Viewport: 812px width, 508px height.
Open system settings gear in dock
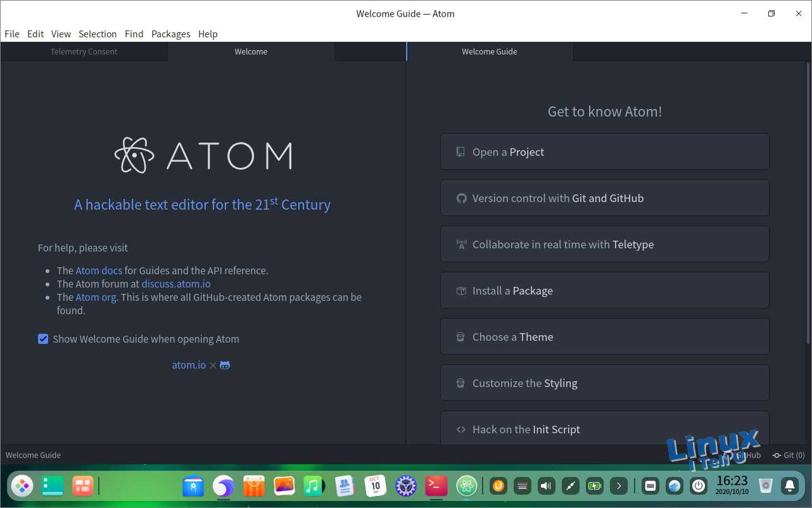pyautogui.click(x=405, y=486)
